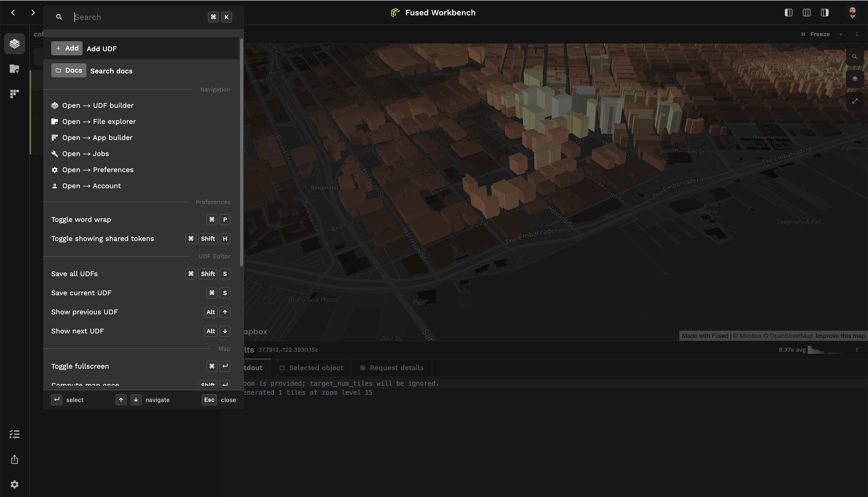Choose Open → Preferences
Image resolution: width=868 pixels, height=497 pixels.
(141, 170)
